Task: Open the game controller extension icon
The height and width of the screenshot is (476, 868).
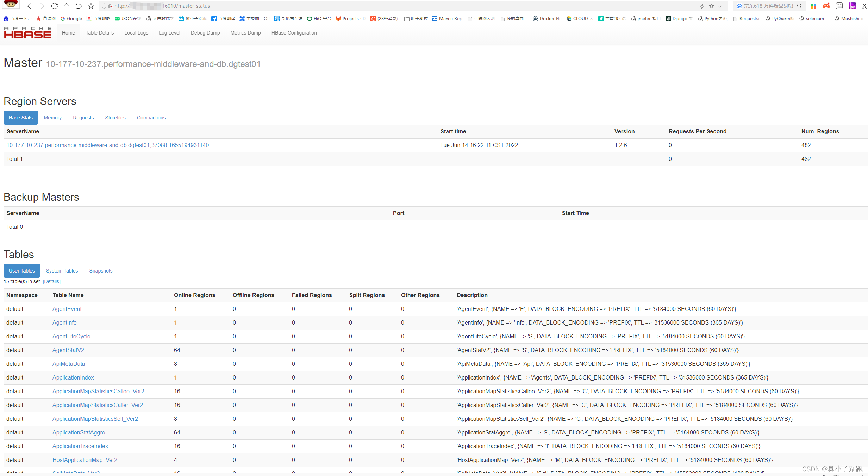Action: 826,6
